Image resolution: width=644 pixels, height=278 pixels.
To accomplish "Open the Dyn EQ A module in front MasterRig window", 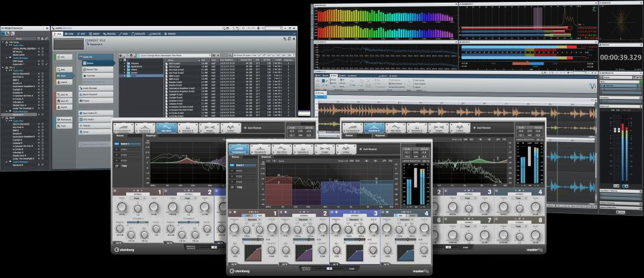I will coord(282,149).
